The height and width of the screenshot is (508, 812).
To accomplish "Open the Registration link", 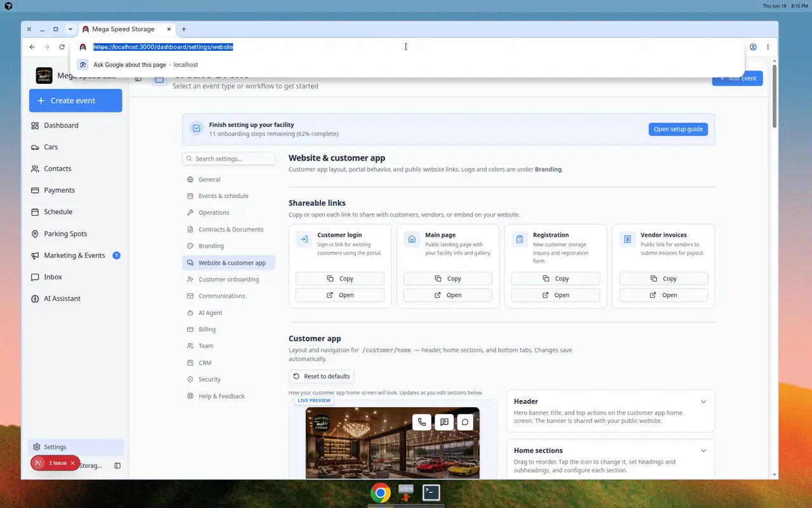I will (x=556, y=295).
